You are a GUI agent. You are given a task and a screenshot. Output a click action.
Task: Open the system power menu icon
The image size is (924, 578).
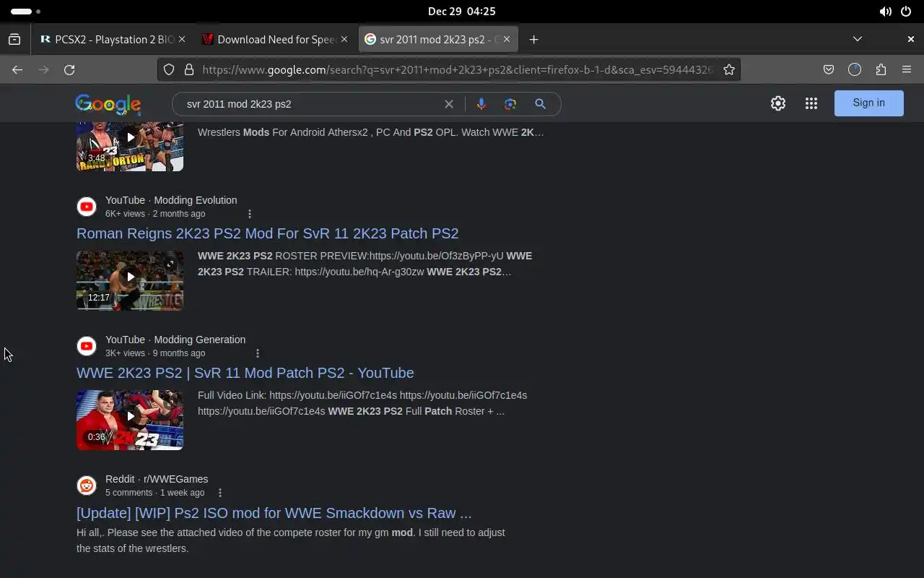[906, 12]
